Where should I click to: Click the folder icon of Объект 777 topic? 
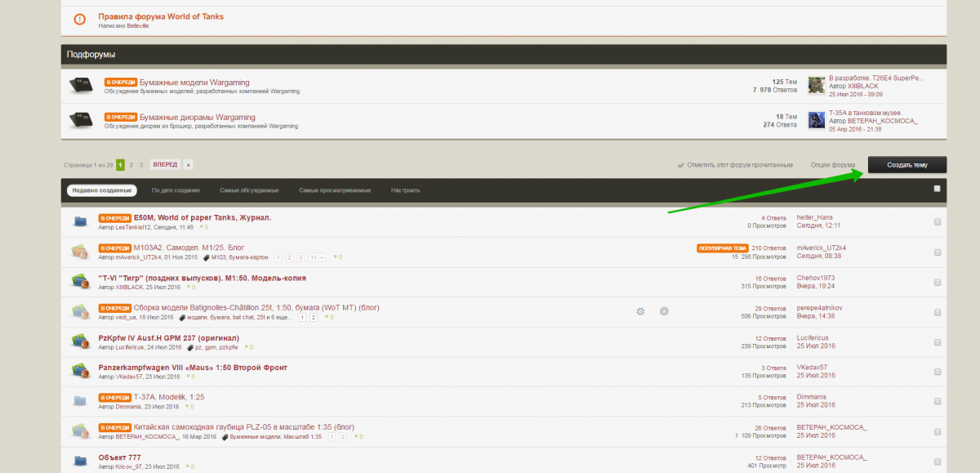point(80,461)
